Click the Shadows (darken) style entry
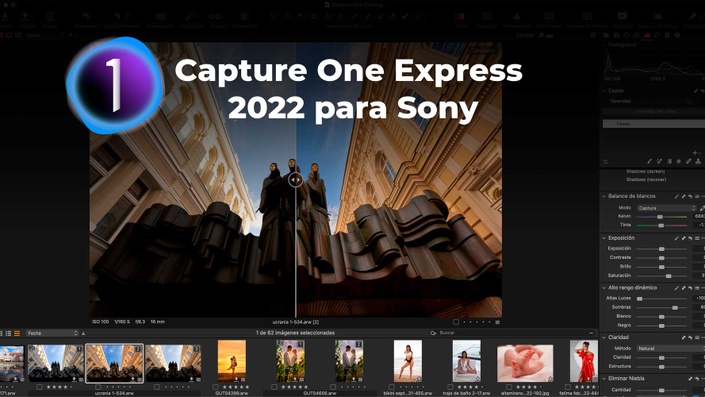This screenshot has width=705, height=397. tap(645, 171)
